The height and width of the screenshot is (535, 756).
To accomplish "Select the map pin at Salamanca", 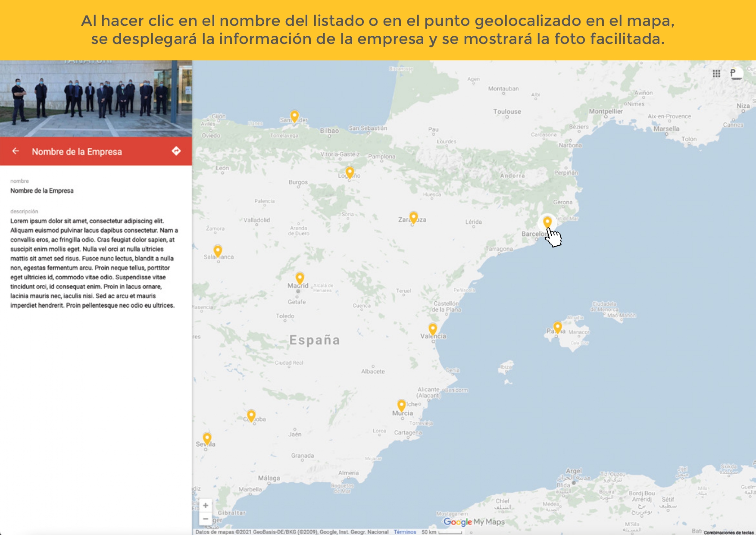I will pos(218,250).
